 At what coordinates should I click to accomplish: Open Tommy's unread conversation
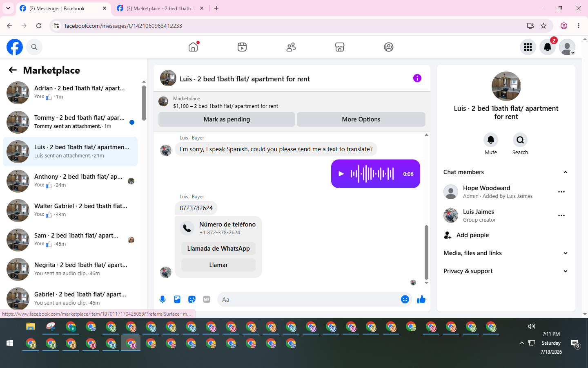point(70,122)
